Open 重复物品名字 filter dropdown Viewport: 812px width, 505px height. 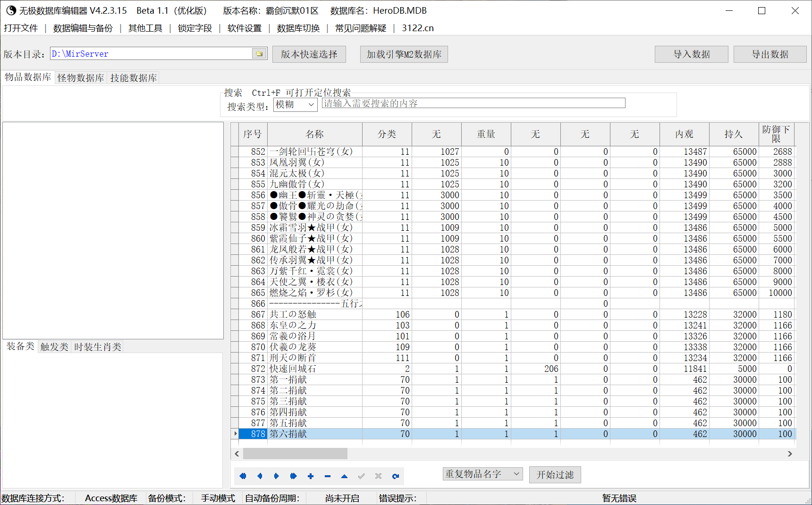483,474
